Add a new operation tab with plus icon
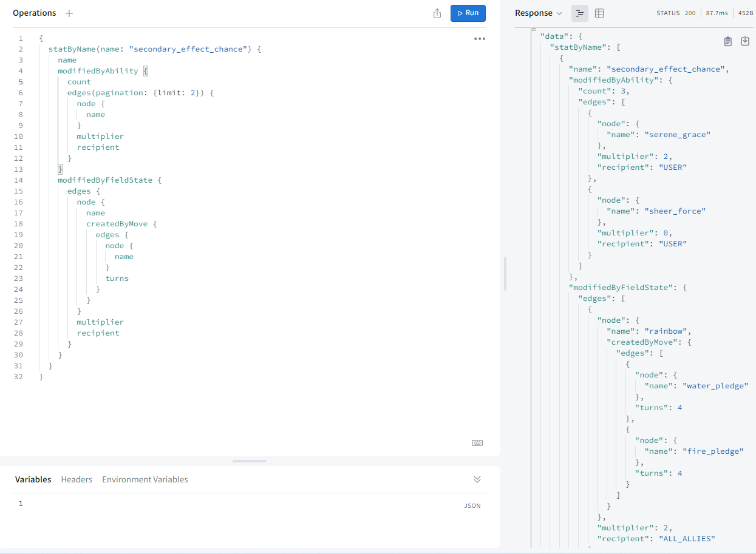756x554 pixels. 69,13
